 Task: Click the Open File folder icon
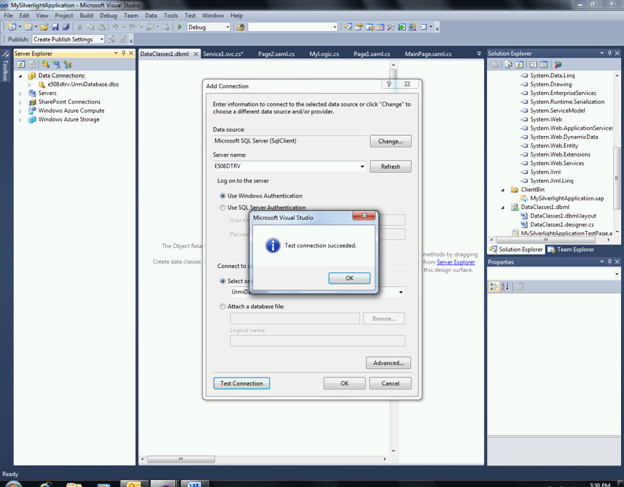(x=44, y=27)
